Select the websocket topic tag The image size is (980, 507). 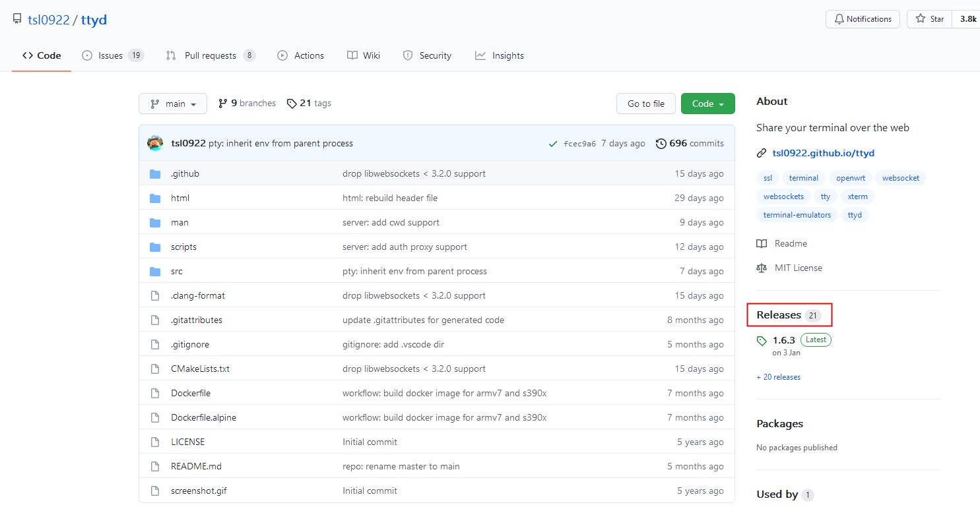tap(901, 178)
